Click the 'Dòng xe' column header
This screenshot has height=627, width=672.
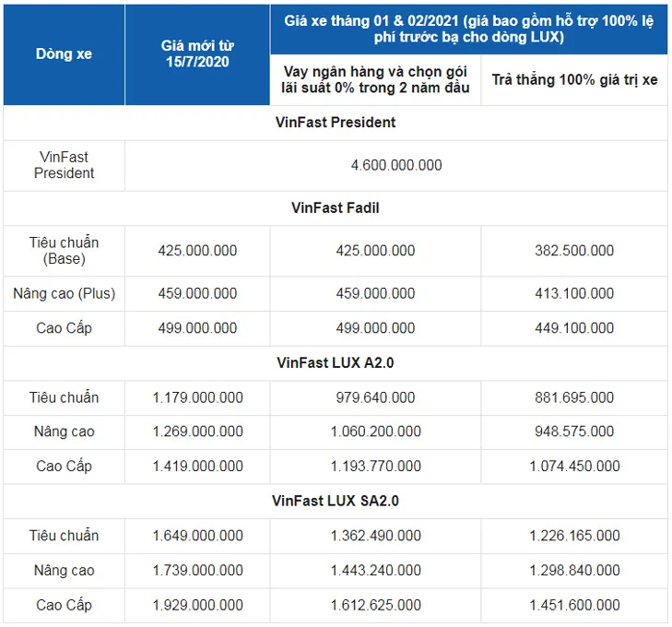pyautogui.click(x=64, y=54)
